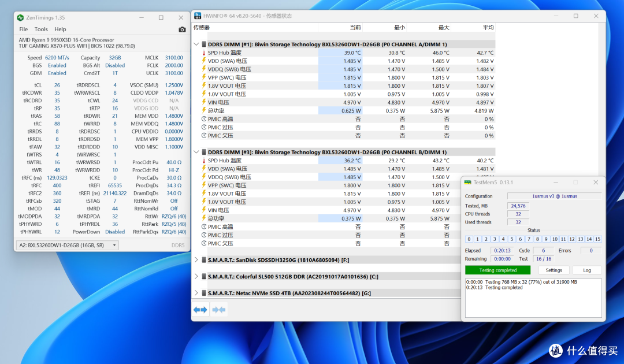Image resolution: width=624 pixels, height=364 pixels.
Task: Take a ZenTimings screenshot with camera icon
Action: [182, 29]
